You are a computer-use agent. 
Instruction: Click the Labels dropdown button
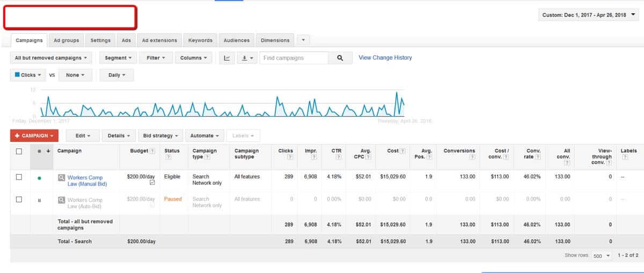(243, 136)
